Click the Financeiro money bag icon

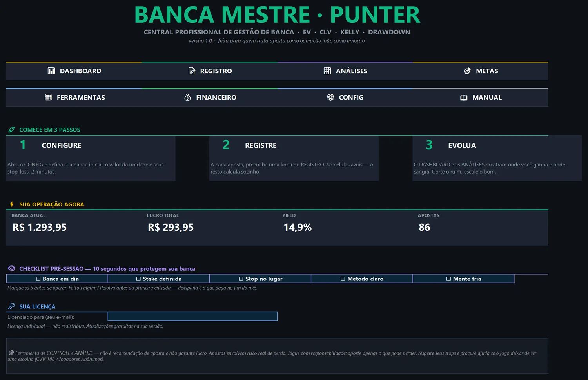(x=188, y=97)
